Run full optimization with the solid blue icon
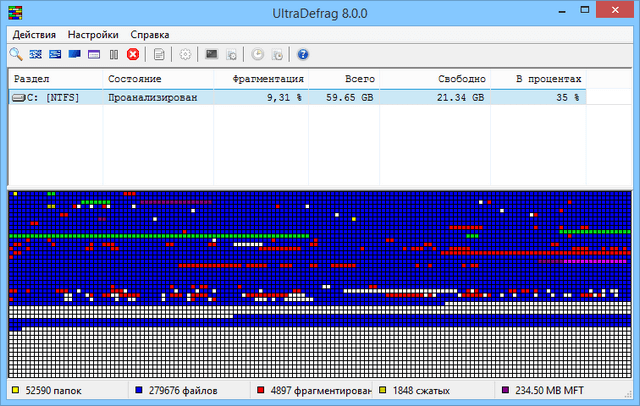 pos(74,54)
